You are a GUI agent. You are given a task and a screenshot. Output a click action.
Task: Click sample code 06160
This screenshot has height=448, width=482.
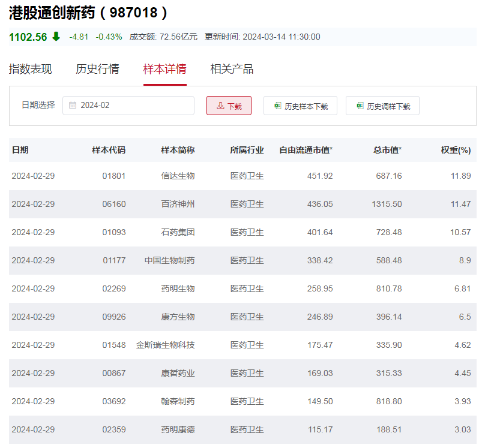point(114,204)
